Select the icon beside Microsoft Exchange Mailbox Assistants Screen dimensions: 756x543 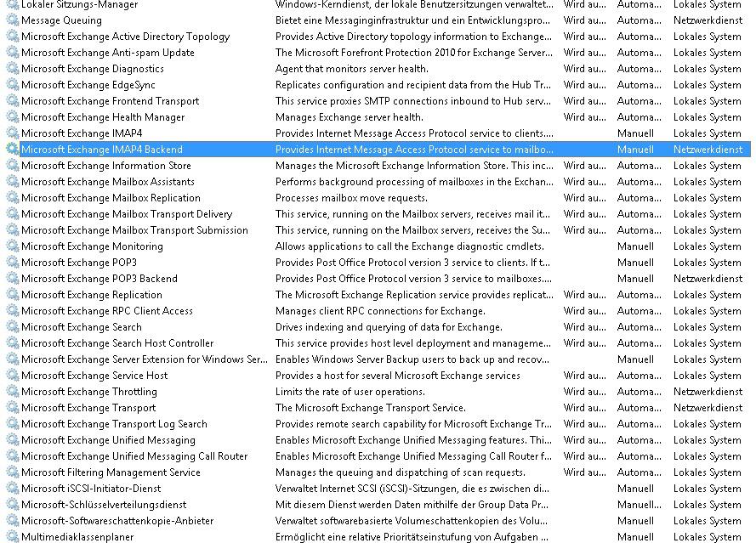[x=12, y=182]
